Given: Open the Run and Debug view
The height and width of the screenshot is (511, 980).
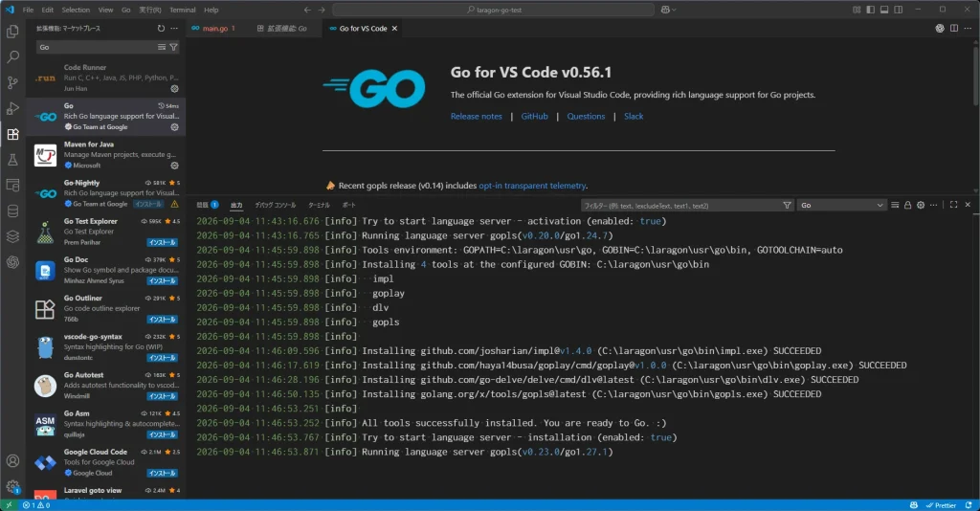Looking at the screenshot, I should pyautogui.click(x=12, y=108).
